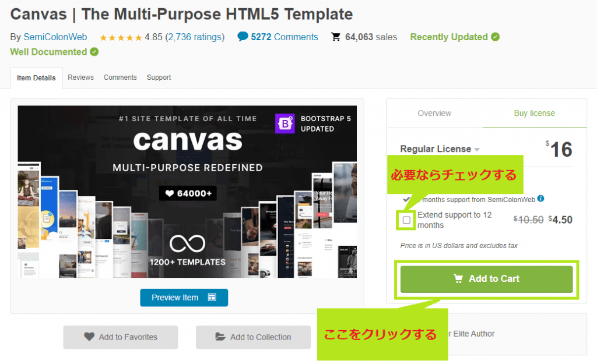
Task: Click the Recently Updated green checkmark badge
Action: 496,37
